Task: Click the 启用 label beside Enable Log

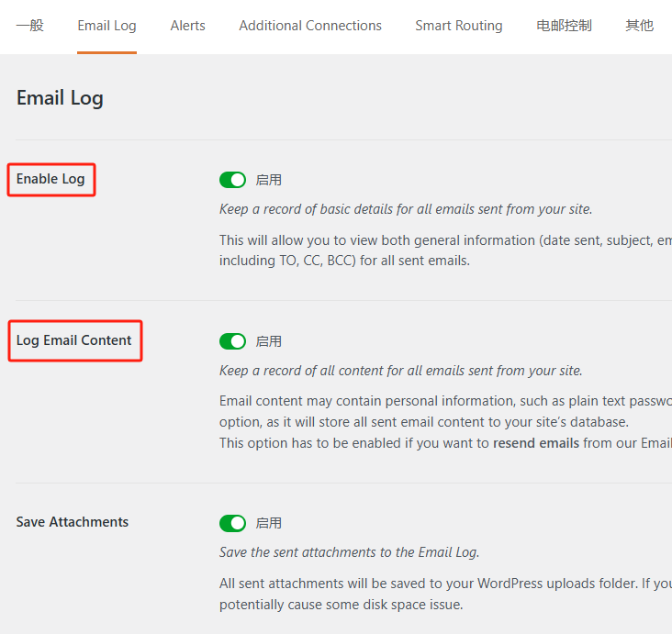Action: pyautogui.click(x=269, y=180)
